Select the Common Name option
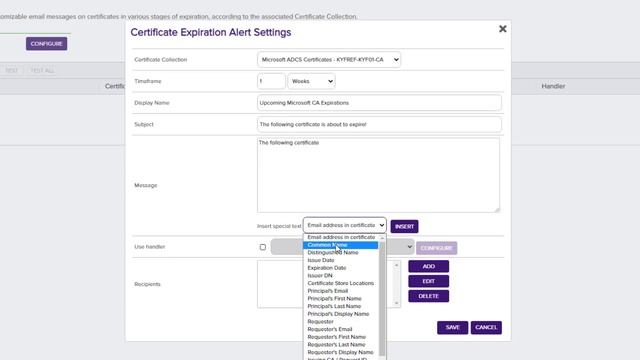 (341, 245)
